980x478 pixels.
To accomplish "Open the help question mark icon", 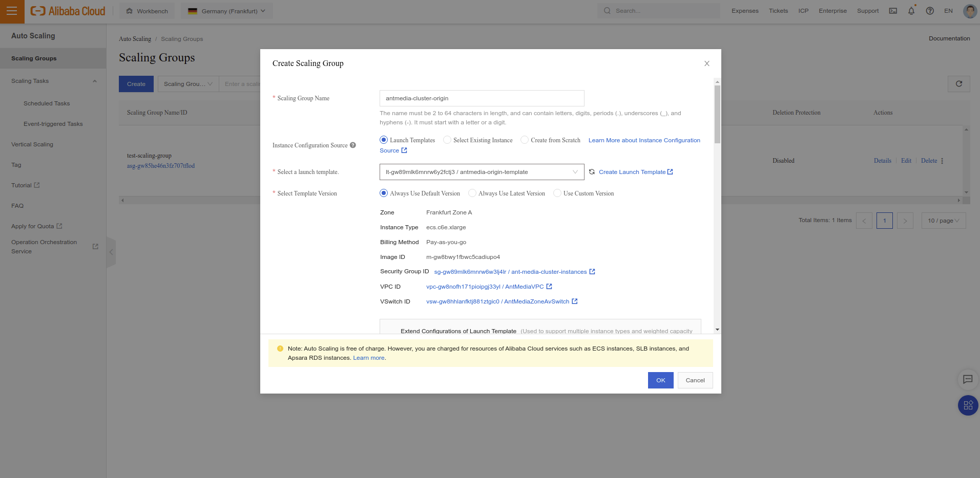I will click(930, 11).
